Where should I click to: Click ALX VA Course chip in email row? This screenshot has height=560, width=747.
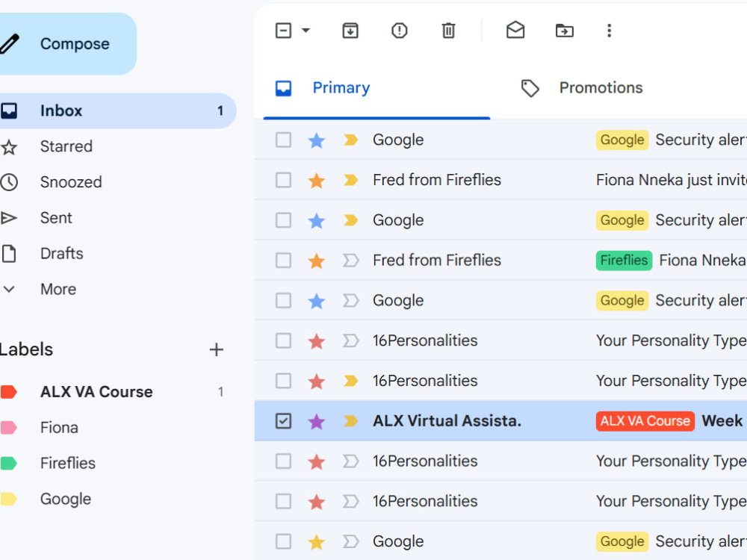pos(645,421)
